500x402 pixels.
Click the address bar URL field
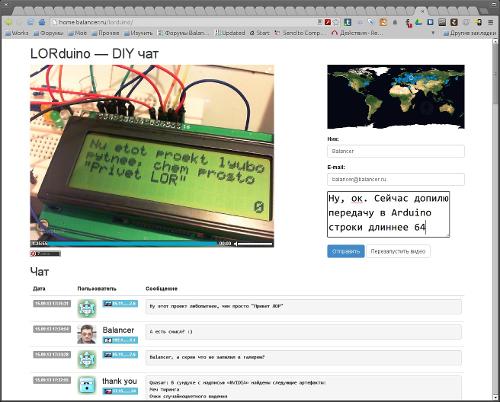tap(183, 22)
